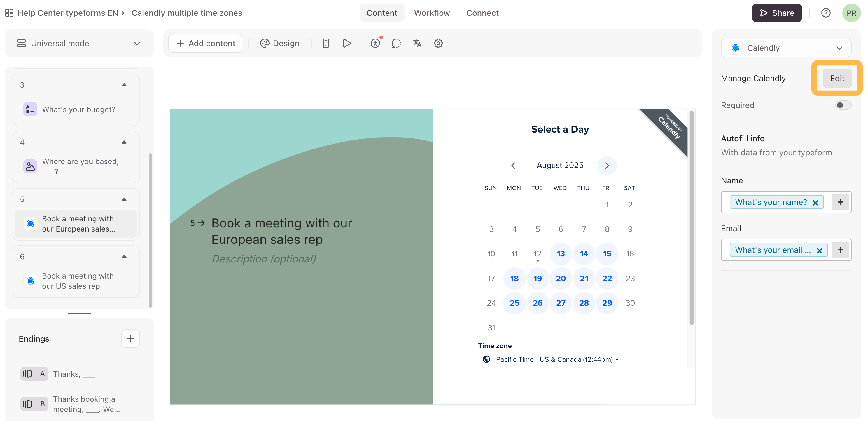The width and height of the screenshot is (868, 421).
Task: Click the AI refresh suggestions icon
Action: tap(396, 43)
